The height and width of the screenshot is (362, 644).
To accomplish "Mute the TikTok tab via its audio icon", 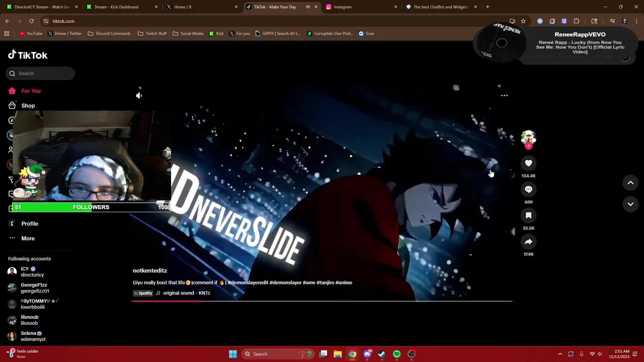I will (x=307, y=7).
